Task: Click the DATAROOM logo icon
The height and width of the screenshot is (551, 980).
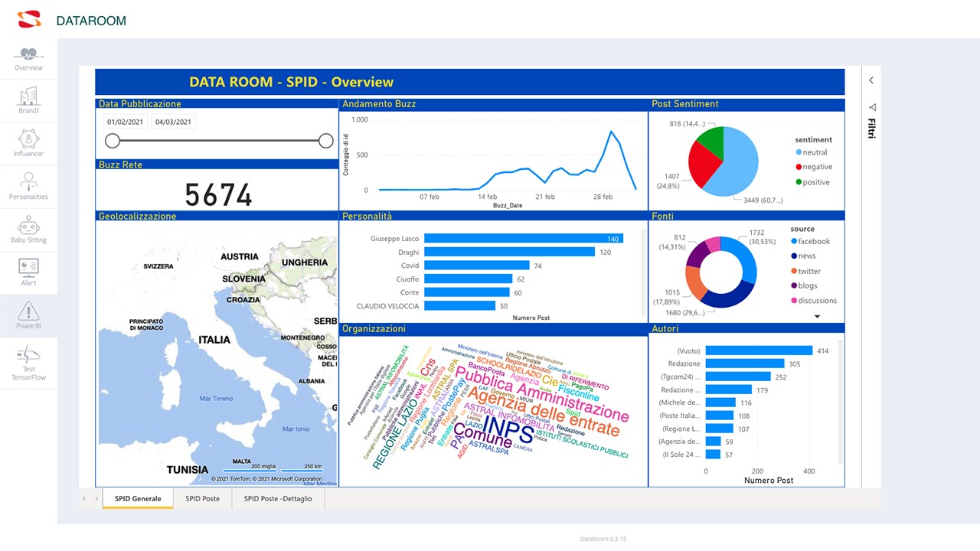Action: 29,19
